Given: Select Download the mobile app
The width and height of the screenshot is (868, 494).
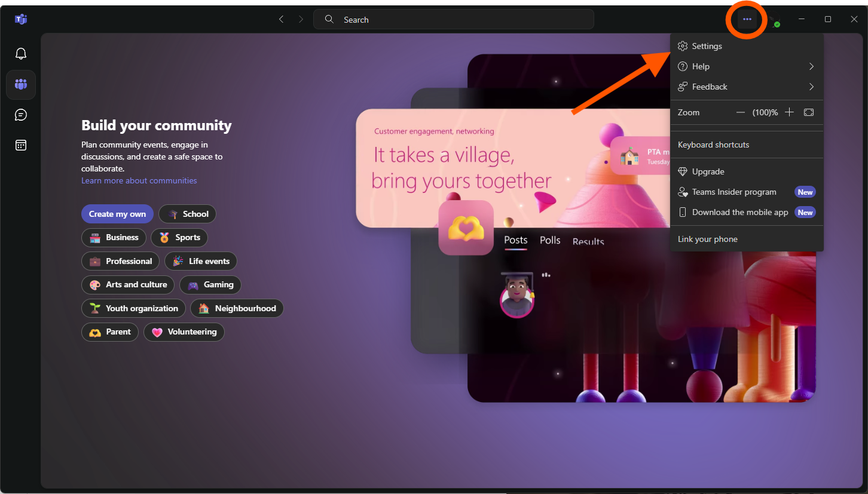Looking at the screenshot, I should [x=747, y=212].
